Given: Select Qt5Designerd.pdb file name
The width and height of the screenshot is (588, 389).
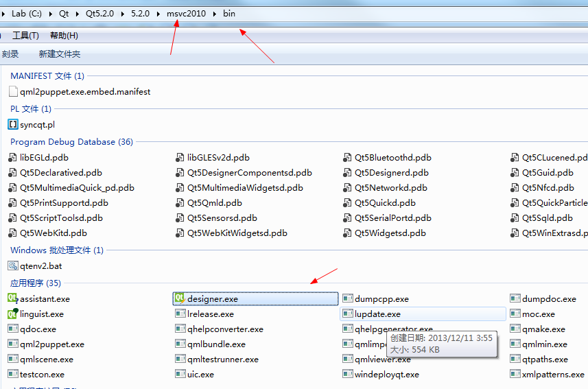Looking at the screenshot, I should coord(392,173).
